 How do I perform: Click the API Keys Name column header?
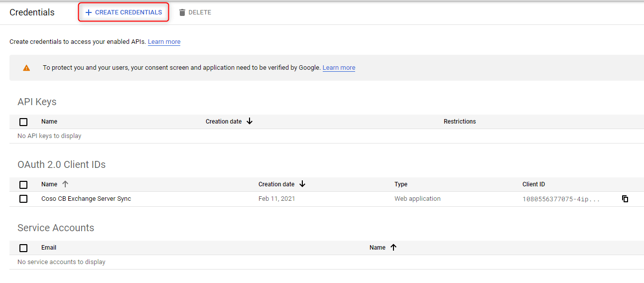[x=49, y=122]
